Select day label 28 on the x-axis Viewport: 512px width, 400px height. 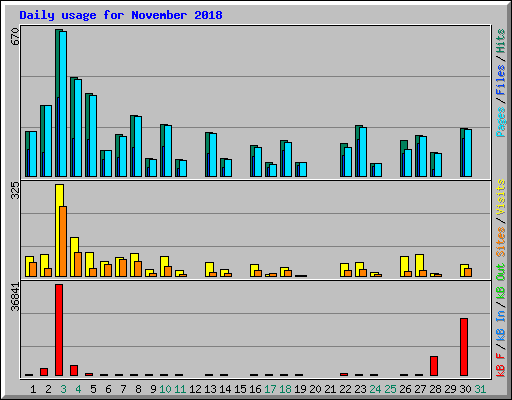click(435, 389)
